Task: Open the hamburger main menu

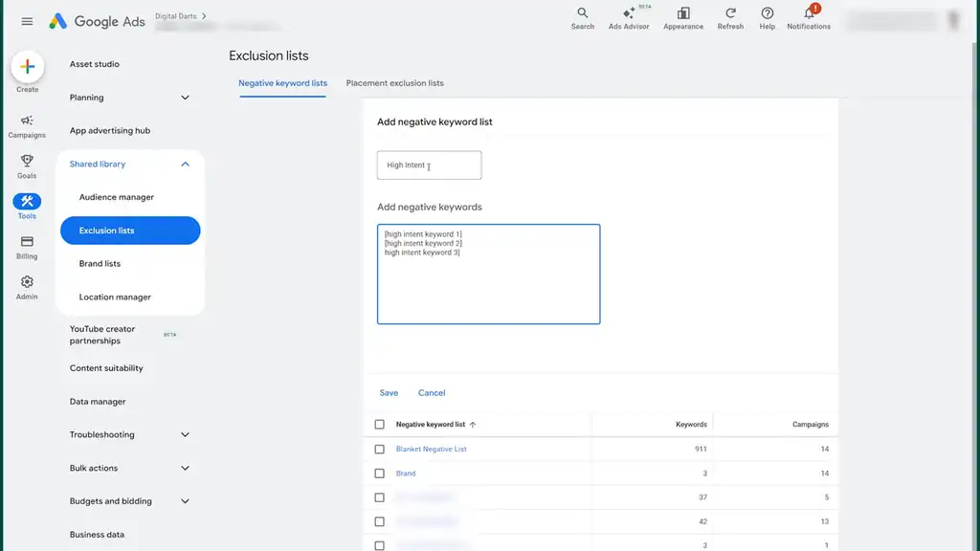Action: point(27,21)
